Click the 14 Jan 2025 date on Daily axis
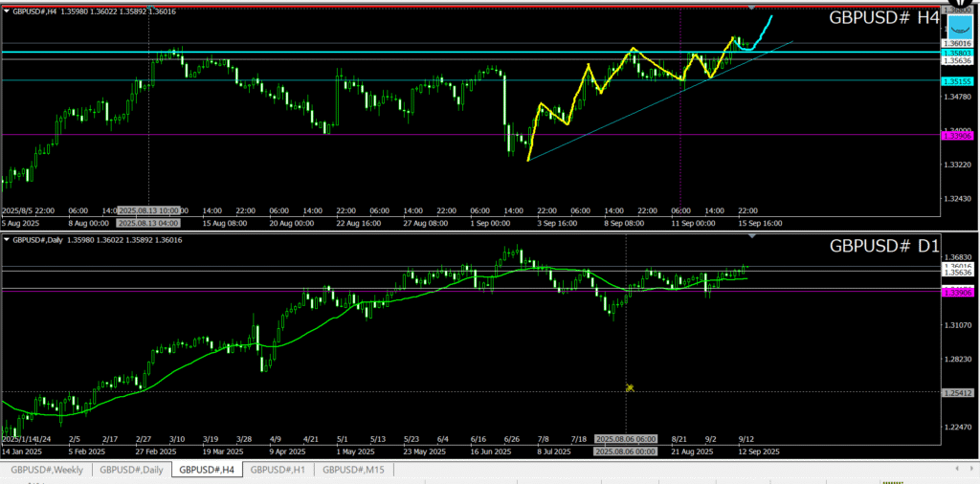980x484 pixels. click(23, 451)
